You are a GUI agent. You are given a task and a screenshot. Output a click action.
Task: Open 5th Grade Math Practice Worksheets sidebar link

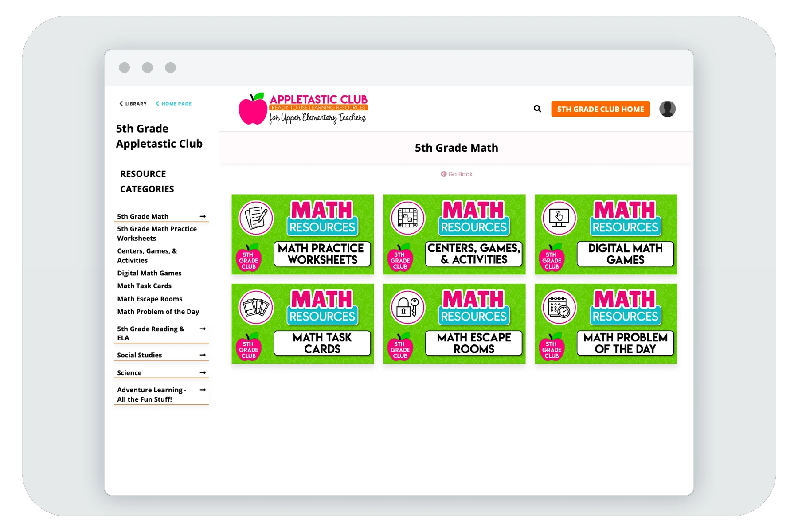point(157,233)
